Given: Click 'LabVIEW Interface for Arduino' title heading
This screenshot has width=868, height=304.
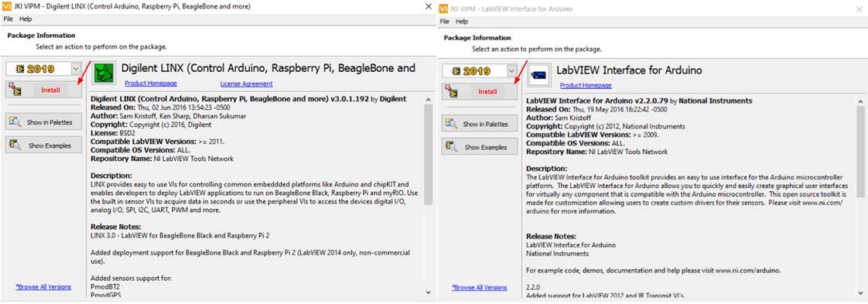Looking at the screenshot, I should coord(630,70).
